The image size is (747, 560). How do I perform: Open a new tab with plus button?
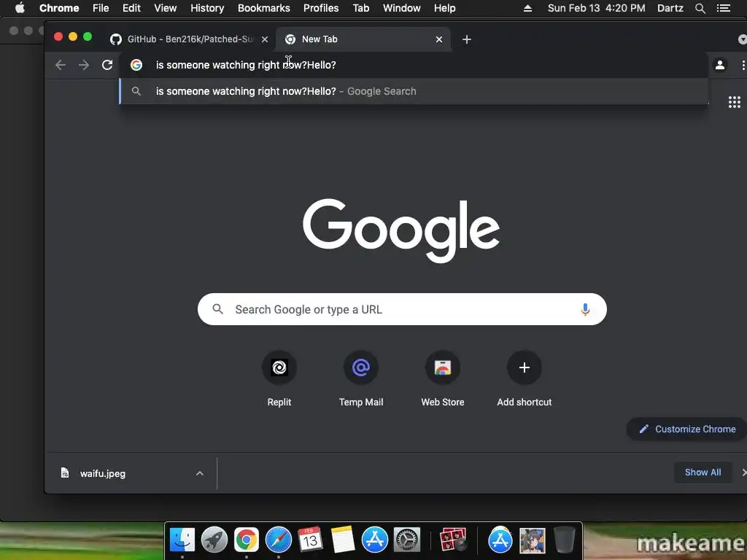pos(467,39)
